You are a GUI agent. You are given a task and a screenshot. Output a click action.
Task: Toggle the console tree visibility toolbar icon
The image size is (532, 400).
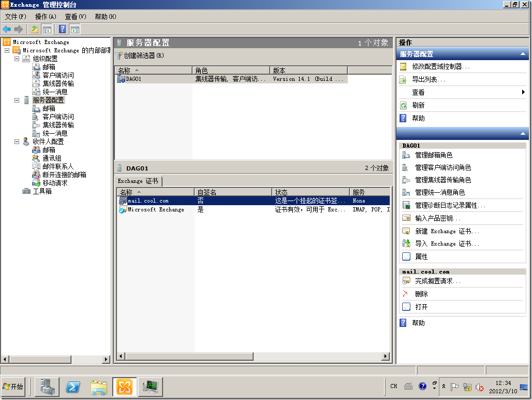pyautogui.click(x=47, y=29)
